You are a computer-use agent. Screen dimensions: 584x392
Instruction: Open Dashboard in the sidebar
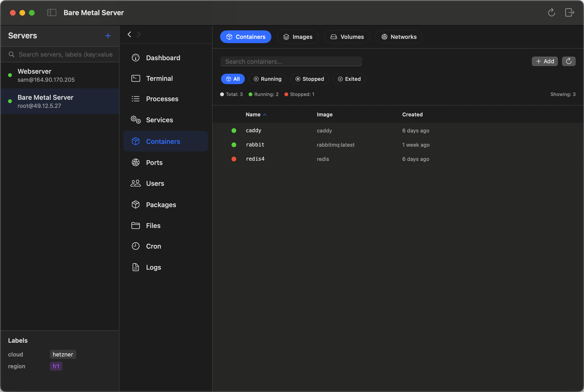[166, 58]
